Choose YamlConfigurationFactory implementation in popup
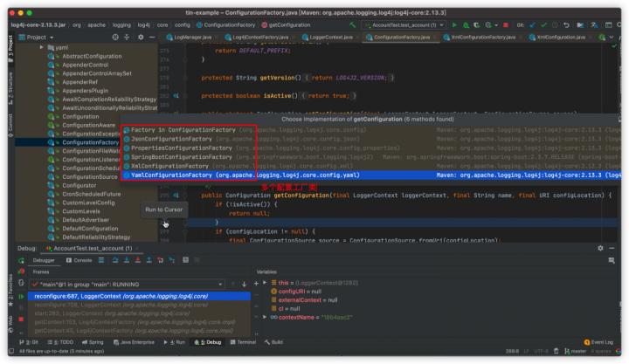 click(371, 175)
